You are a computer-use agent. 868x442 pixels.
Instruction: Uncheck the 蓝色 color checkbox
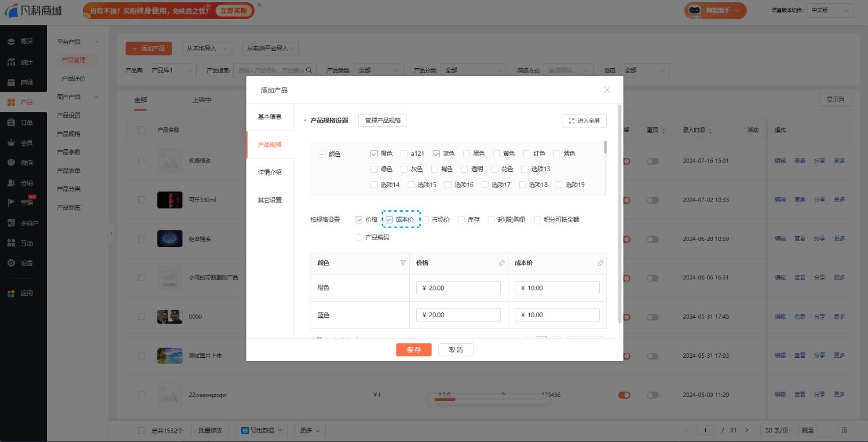pos(436,154)
